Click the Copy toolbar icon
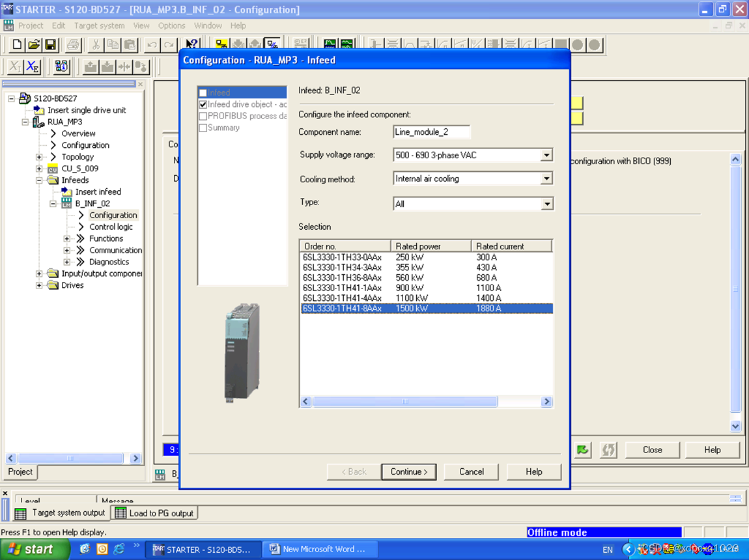The image size is (749, 560). point(113,45)
